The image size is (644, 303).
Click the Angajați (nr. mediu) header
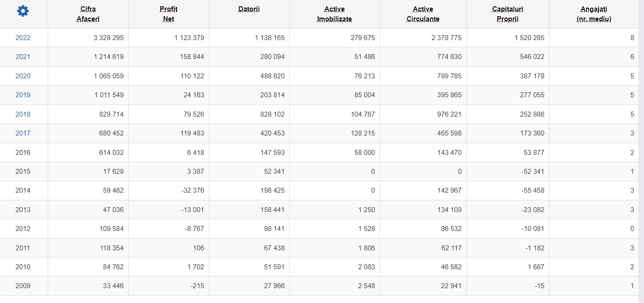click(x=594, y=14)
